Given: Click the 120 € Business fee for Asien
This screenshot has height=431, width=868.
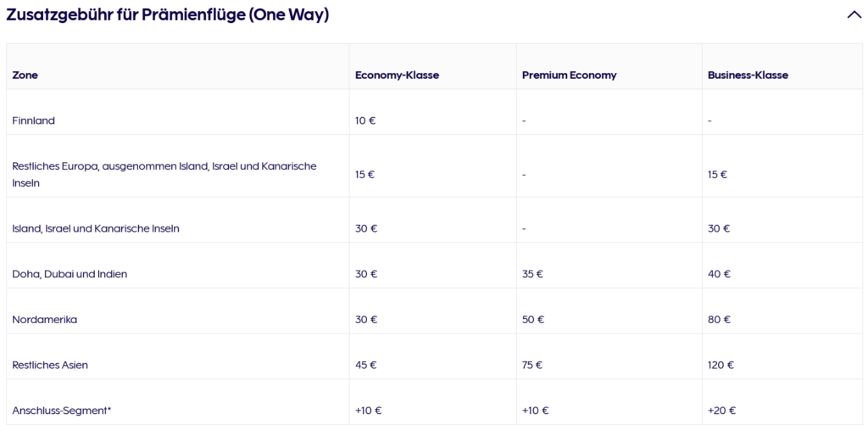Looking at the screenshot, I should (x=721, y=365).
